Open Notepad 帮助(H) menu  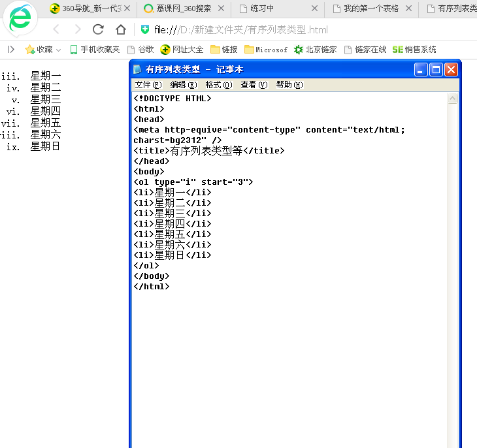point(289,85)
